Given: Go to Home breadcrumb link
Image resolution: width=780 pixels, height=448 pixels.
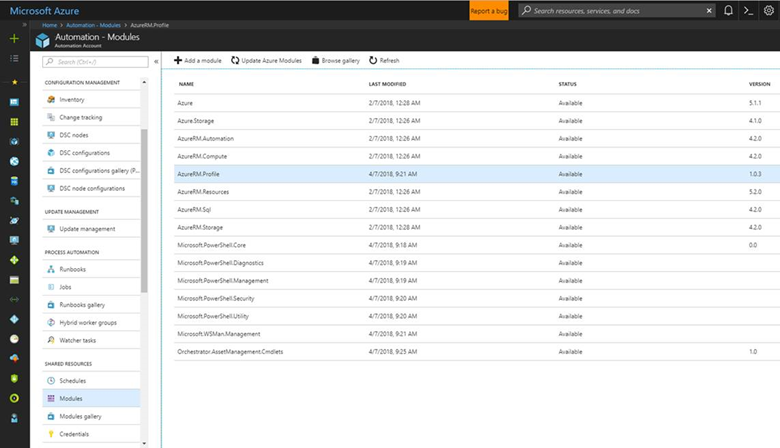Looking at the screenshot, I should click(49, 25).
